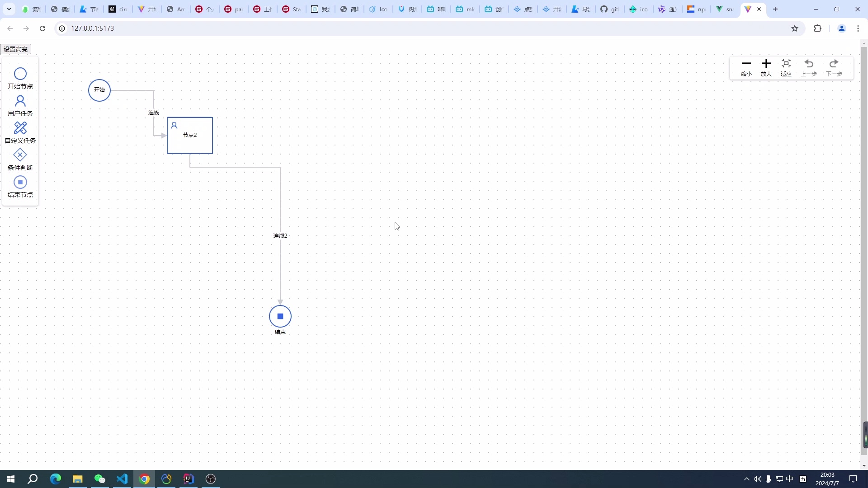Viewport: 868px width, 488px height.
Task: Select the 条件判断 condition diamond icon
Action: pyautogui.click(x=20, y=155)
